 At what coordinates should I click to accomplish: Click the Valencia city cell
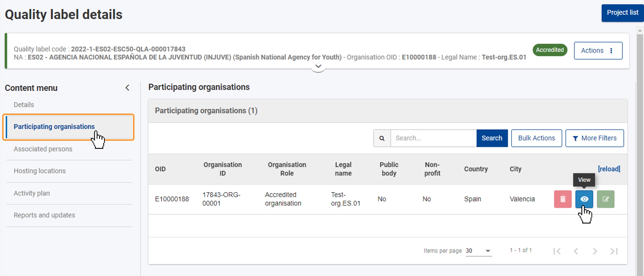point(522,199)
